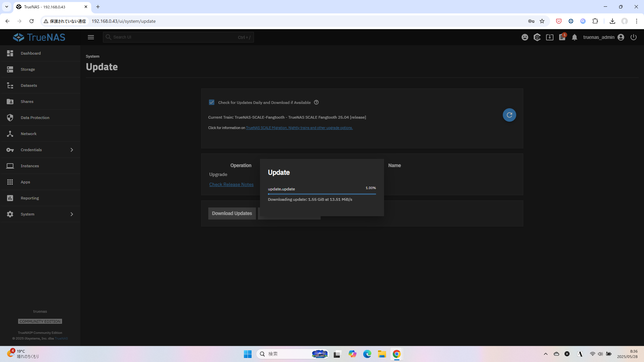
Task: Click the TrueNAS logo
Action: (39, 37)
